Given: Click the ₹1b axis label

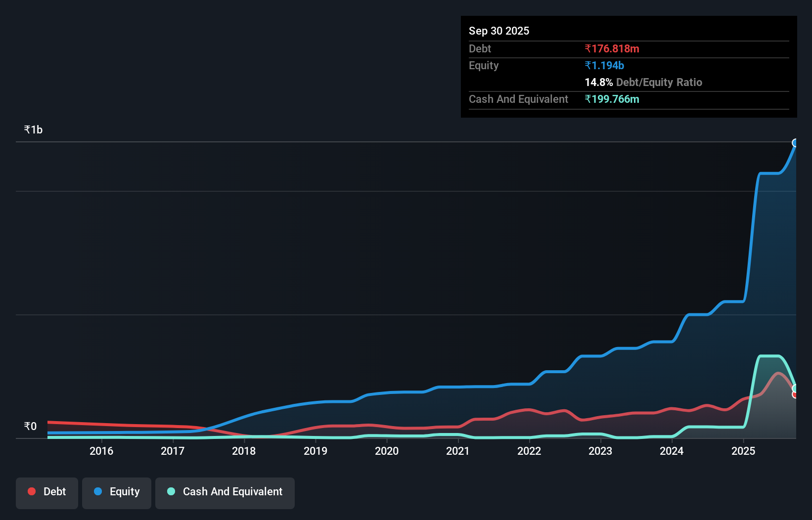Looking at the screenshot, I should [x=33, y=129].
